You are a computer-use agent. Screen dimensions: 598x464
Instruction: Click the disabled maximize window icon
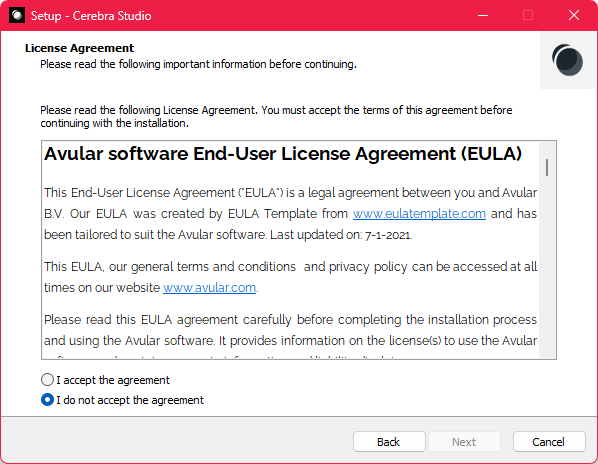528,15
